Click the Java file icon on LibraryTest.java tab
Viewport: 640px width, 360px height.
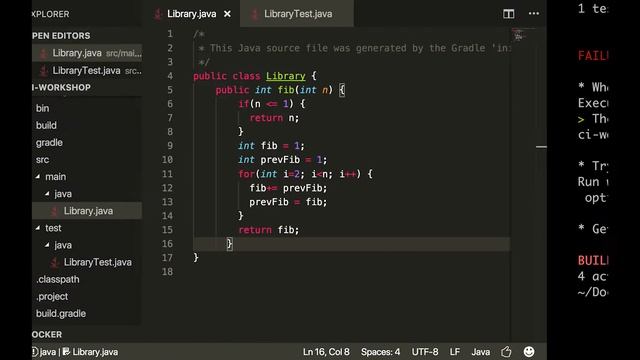coord(254,14)
